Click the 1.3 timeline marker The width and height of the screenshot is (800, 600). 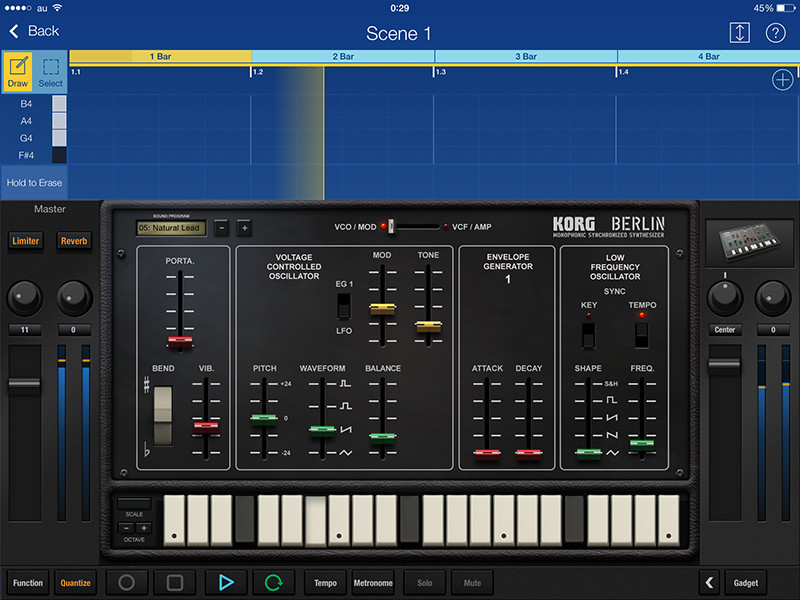(x=441, y=72)
